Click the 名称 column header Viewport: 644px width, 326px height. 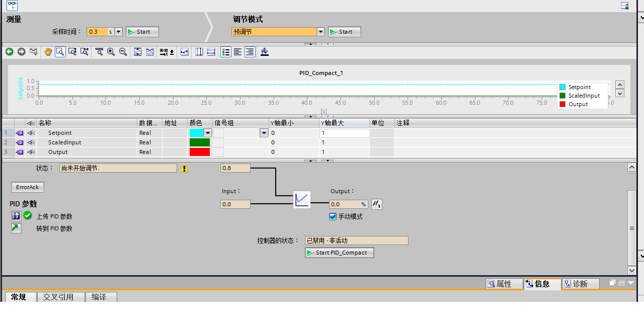87,123
